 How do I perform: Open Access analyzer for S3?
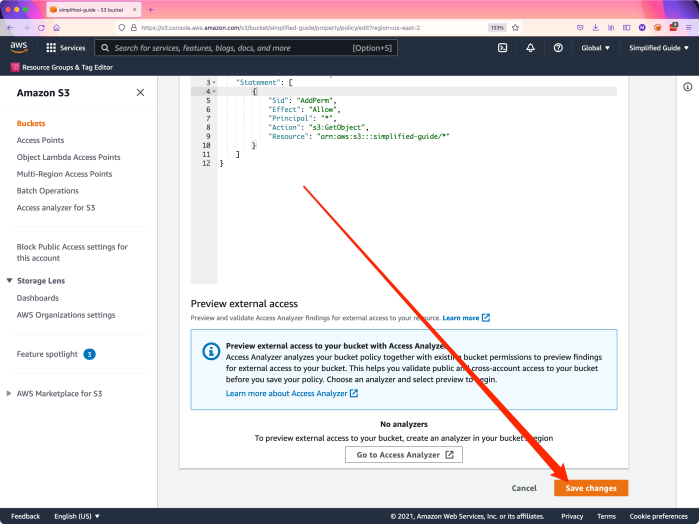point(56,208)
